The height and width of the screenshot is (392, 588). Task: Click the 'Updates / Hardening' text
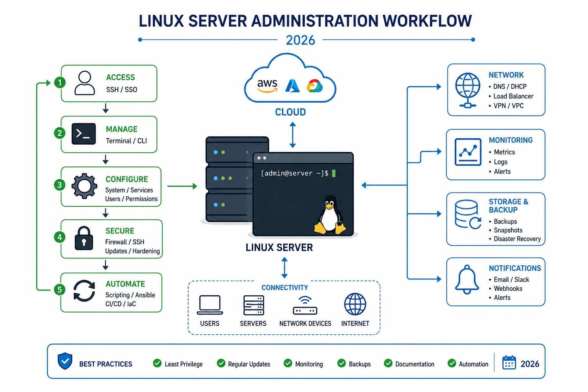(132, 251)
